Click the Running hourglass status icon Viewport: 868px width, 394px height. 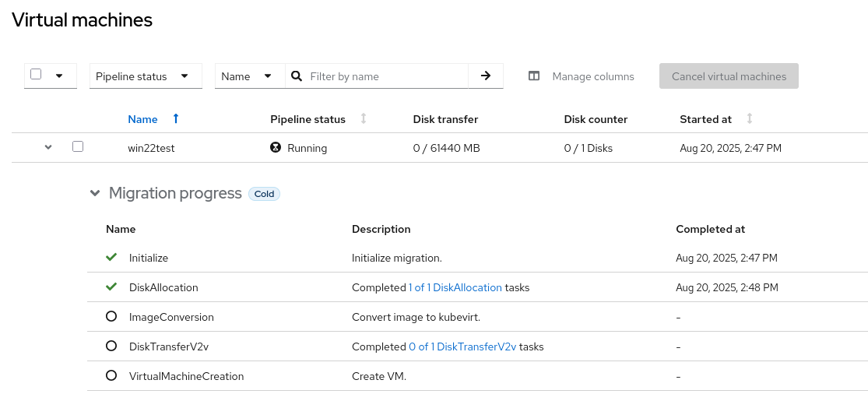coord(276,147)
